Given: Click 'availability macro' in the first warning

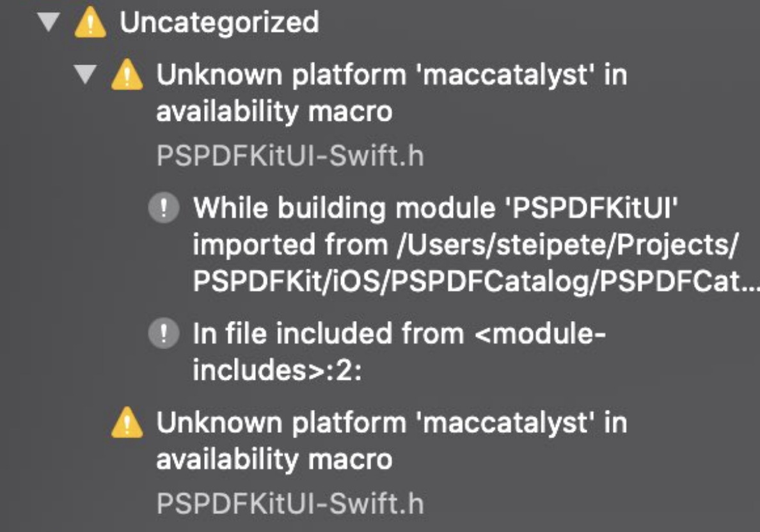Looking at the screenshot, I should (x=274, y=112).
